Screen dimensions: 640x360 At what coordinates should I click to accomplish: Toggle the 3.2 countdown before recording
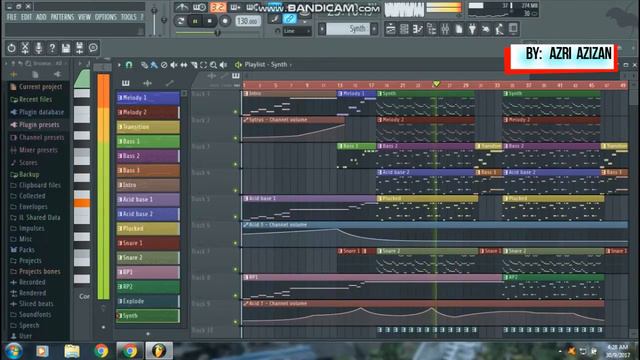coord(218,7)
